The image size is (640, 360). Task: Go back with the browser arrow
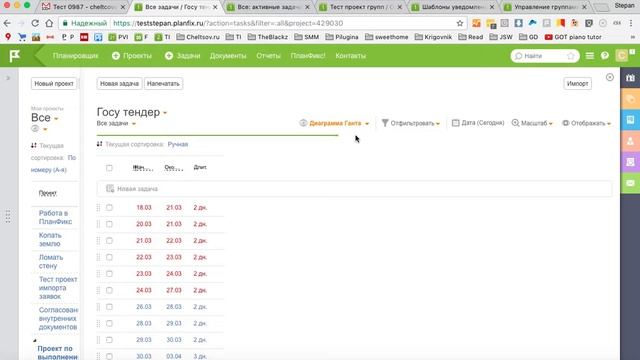point(7,23)
